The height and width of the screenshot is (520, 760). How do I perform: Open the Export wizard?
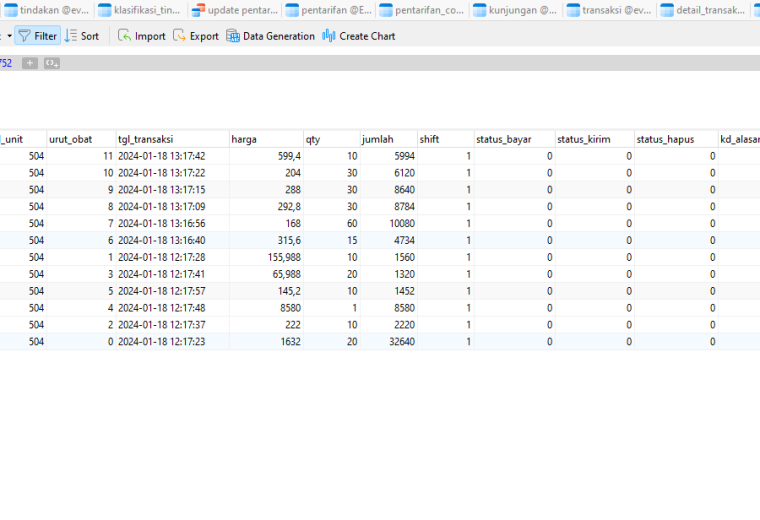196,36
